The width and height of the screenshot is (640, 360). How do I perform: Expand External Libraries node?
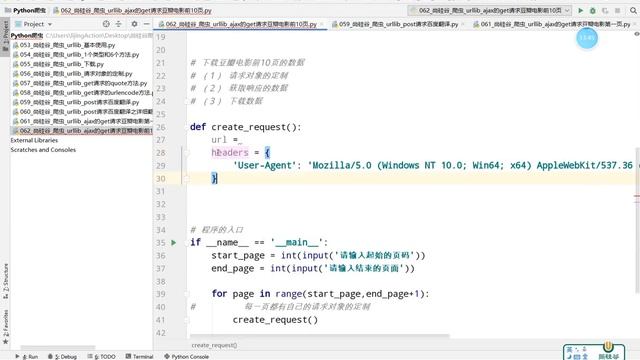click(34, 140)
